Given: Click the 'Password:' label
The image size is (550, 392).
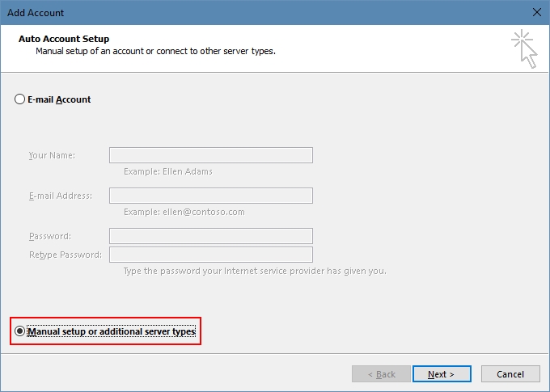Looking at the screenshot, I should [50, 236].
